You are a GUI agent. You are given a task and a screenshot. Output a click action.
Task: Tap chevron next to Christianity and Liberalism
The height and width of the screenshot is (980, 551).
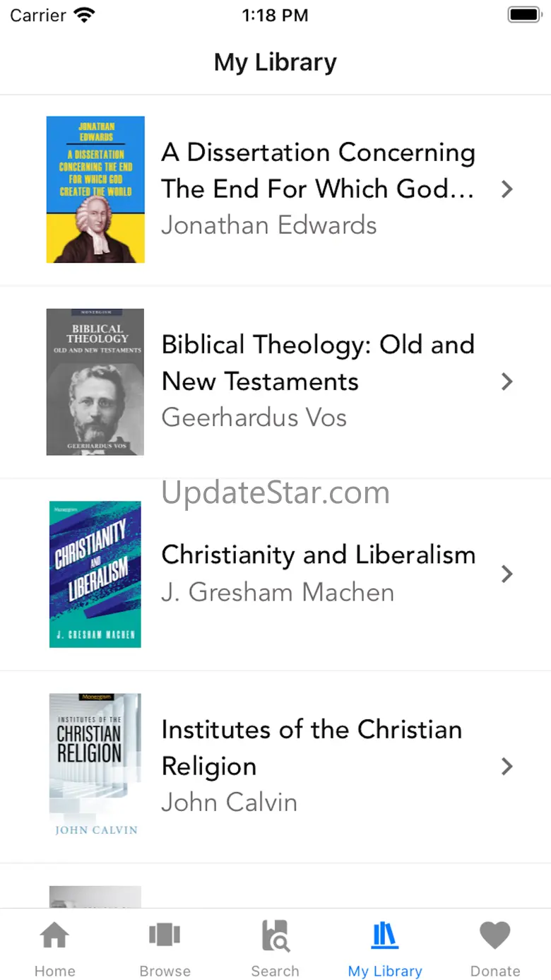pyautogui.click(x=506, y=574)
